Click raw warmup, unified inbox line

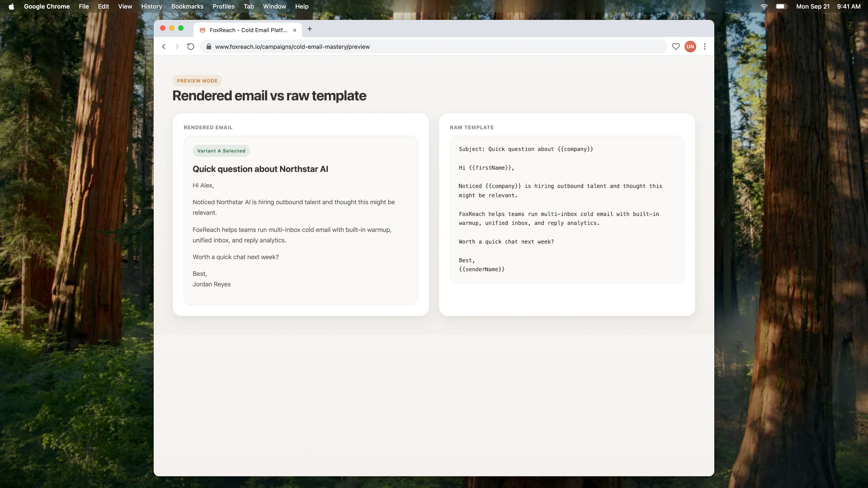[529, 223]
